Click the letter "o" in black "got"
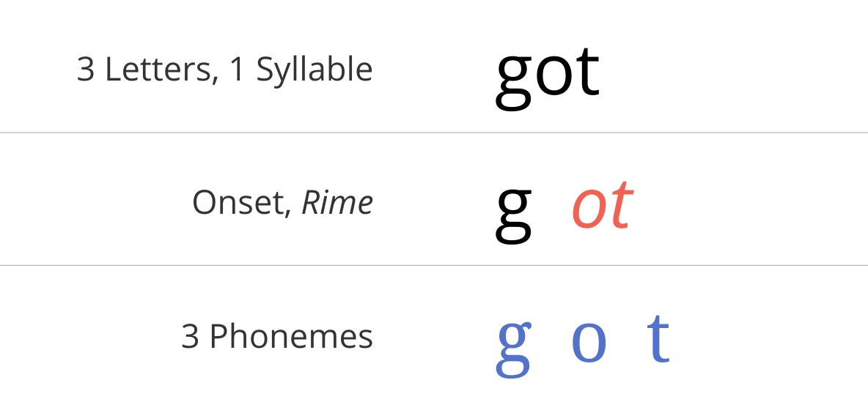Screen dimensions: 868x402 coord(554,76)
